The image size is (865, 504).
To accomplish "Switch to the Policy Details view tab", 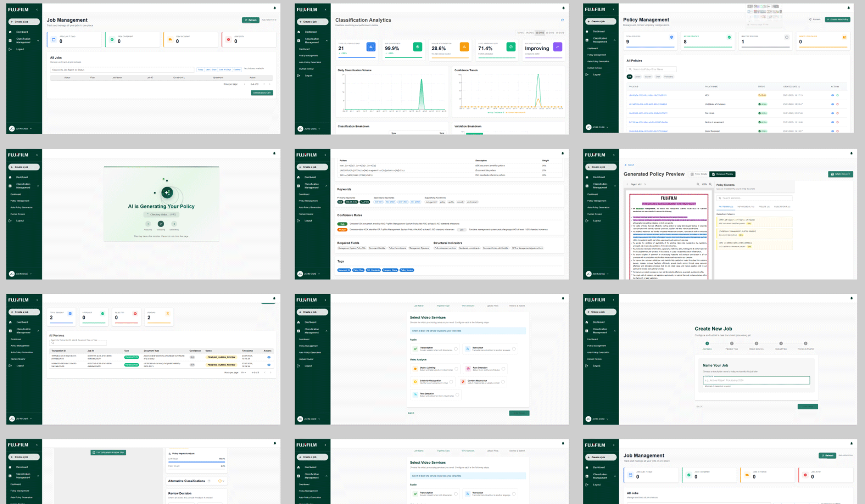I will coord(699,174).
